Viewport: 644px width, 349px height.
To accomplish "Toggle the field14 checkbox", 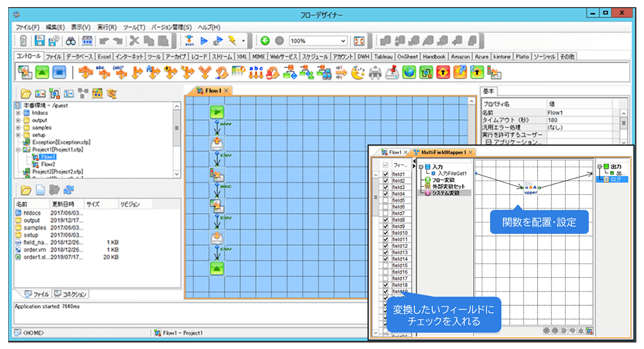I will [386, 259].
